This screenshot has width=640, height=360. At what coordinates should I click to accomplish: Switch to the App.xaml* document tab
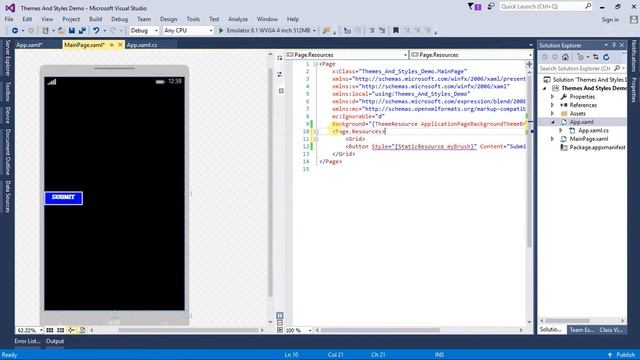29,45
